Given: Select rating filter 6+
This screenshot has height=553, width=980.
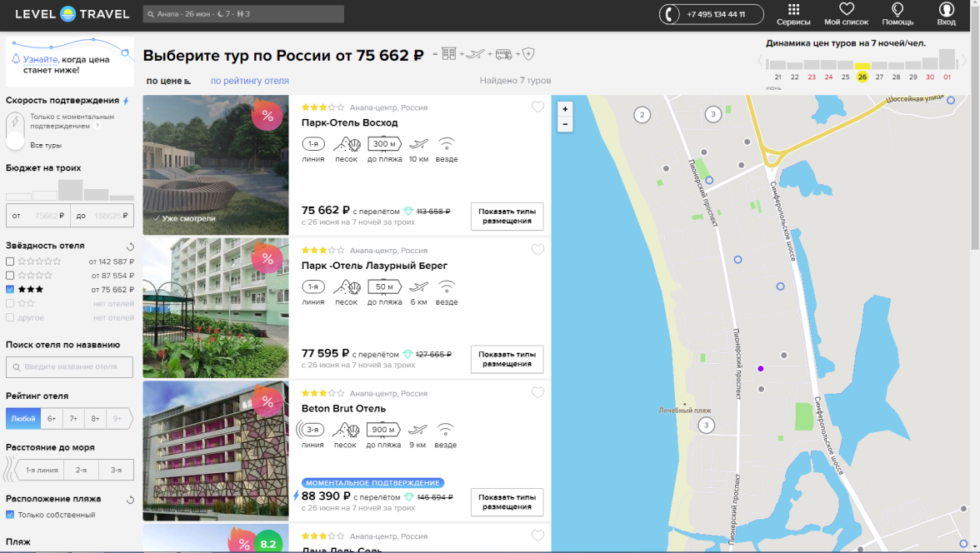Looking at the screenshot, I should point(52,419).
